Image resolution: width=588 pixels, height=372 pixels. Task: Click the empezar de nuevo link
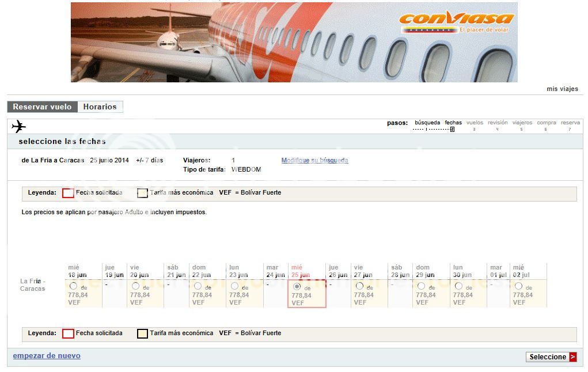pos(47,355)
